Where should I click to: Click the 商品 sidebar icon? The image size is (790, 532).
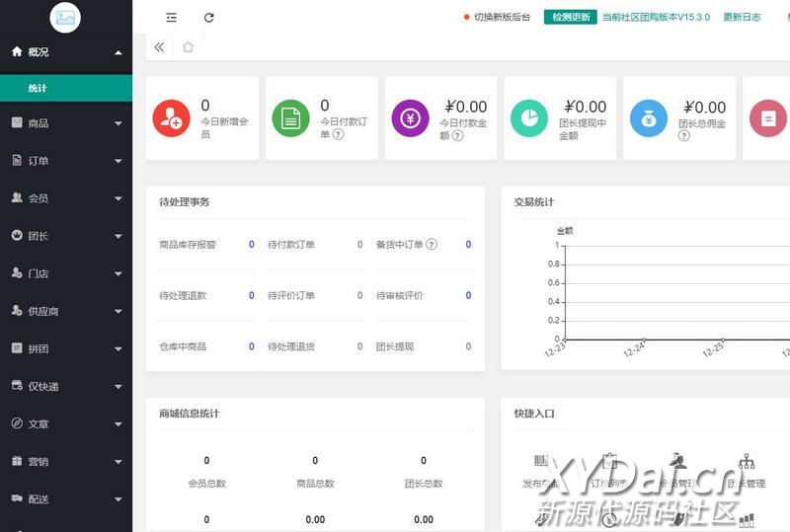coord(17,122)
